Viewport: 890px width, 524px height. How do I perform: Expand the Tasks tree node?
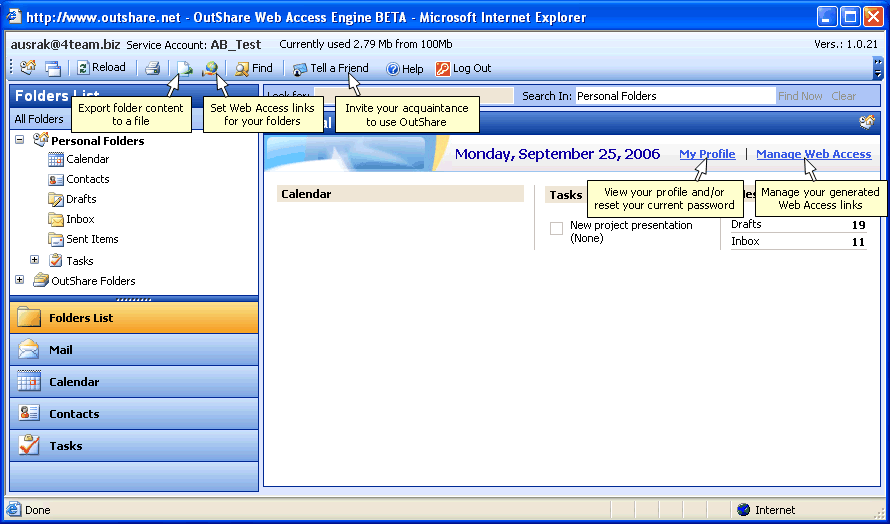tap(35, 259)
